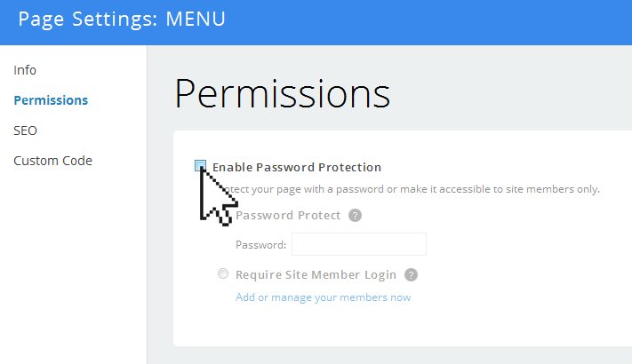Screen dimensions: 632x364
Task: Click the Require Site Member Login label
Action: tap(316, 274)
